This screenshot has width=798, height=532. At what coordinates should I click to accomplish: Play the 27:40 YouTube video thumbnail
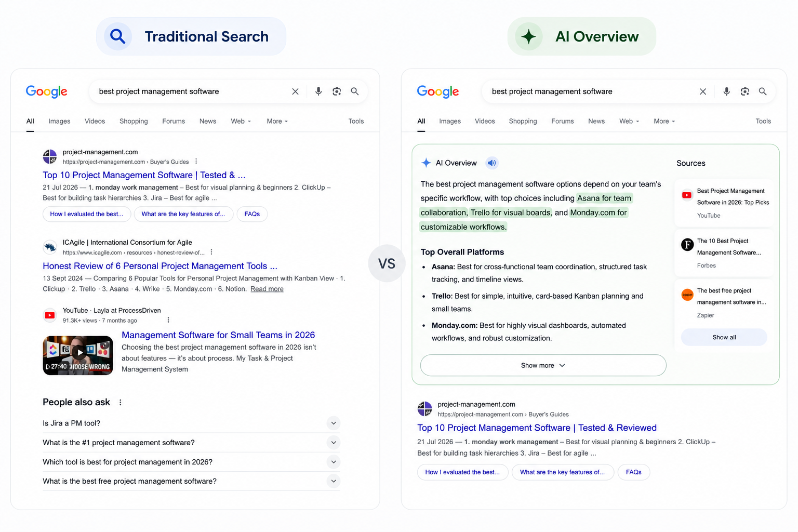pos(78,355)
